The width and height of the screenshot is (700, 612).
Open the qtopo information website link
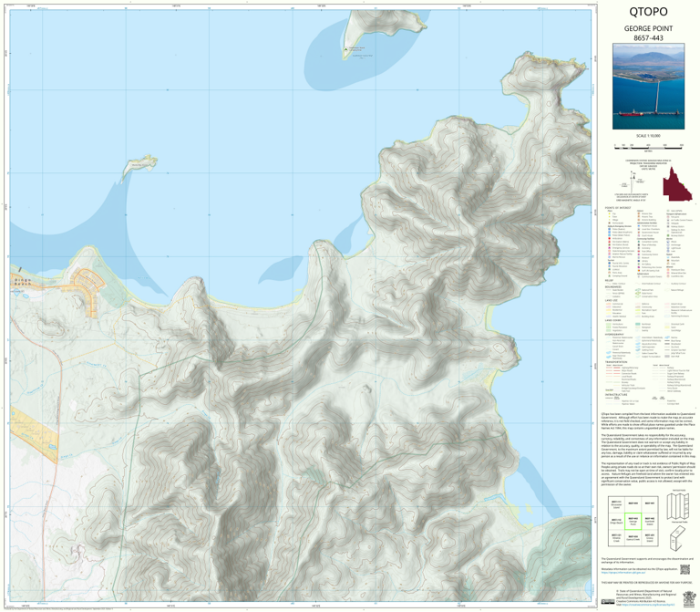point(623,572)
